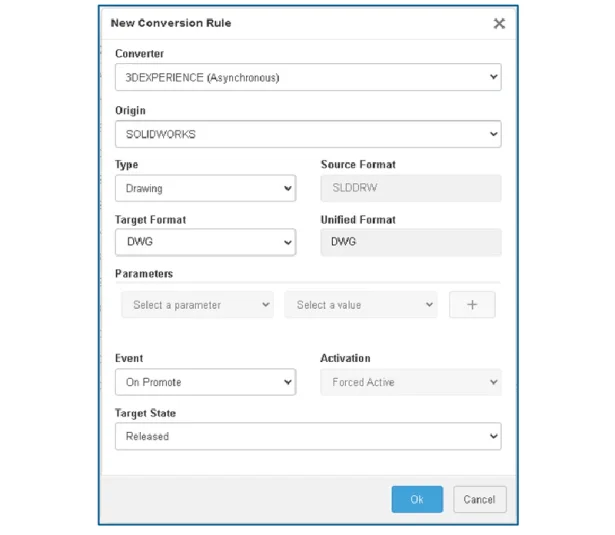
Task: Click the Converter field label
Action: tap(140, 53)
